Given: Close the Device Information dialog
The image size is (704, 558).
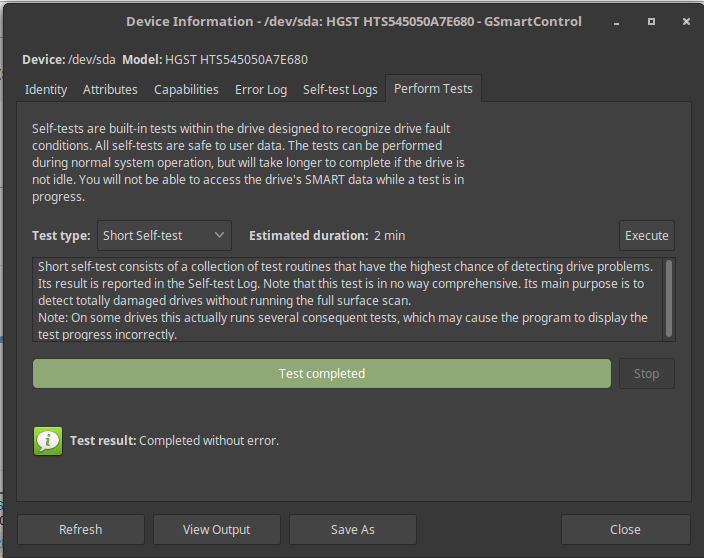Looking at the screenshot, I should click(x=625, y=530).
